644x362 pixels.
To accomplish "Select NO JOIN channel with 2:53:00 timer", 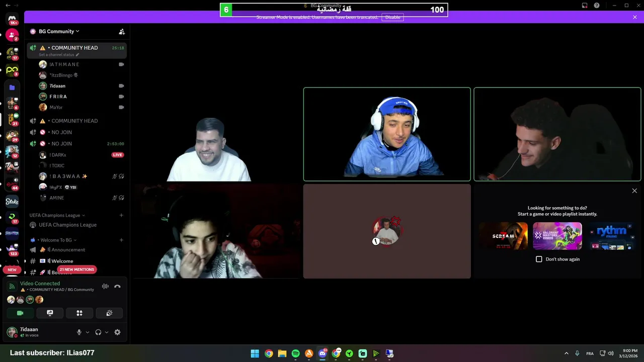I will coord(76,144).
